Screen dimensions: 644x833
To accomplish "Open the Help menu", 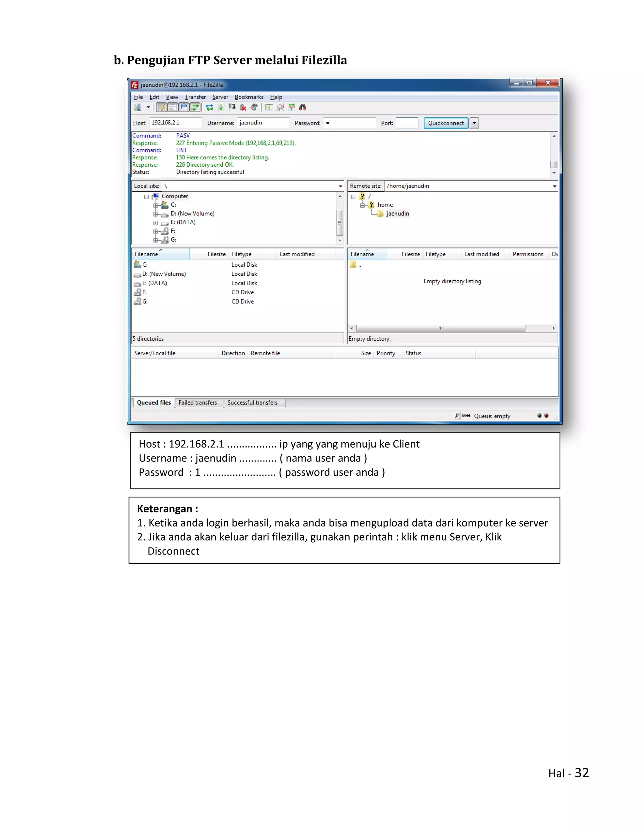I will [x=276, y=97].
